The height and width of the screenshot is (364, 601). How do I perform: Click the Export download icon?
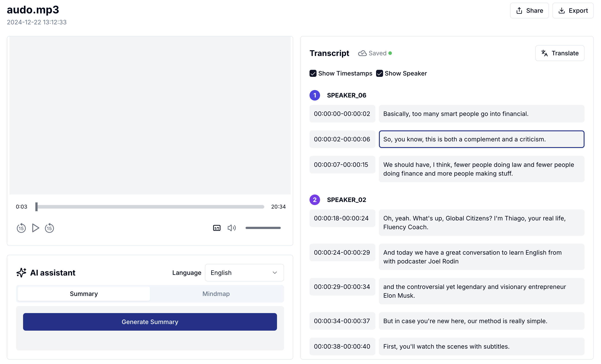pos(561,11)
